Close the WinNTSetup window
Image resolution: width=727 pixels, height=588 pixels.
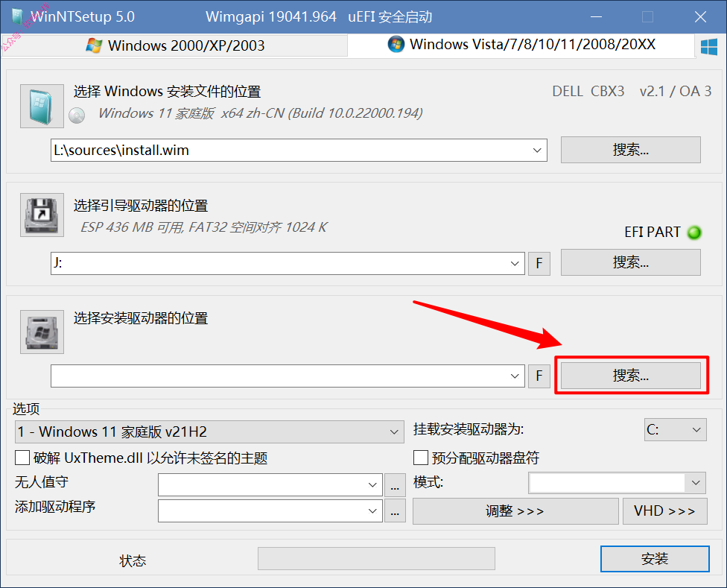[x=700, y=17]
